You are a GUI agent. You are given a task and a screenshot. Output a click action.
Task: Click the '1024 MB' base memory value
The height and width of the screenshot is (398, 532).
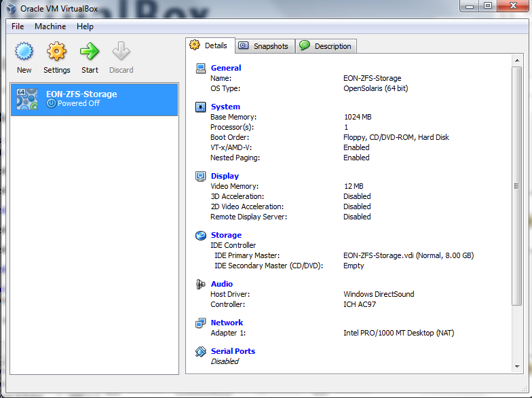(x=358, y=117)
